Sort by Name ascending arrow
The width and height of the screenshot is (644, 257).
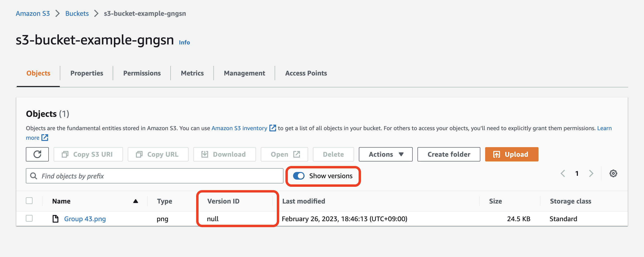pyautogui.click(x=135, y=201)
